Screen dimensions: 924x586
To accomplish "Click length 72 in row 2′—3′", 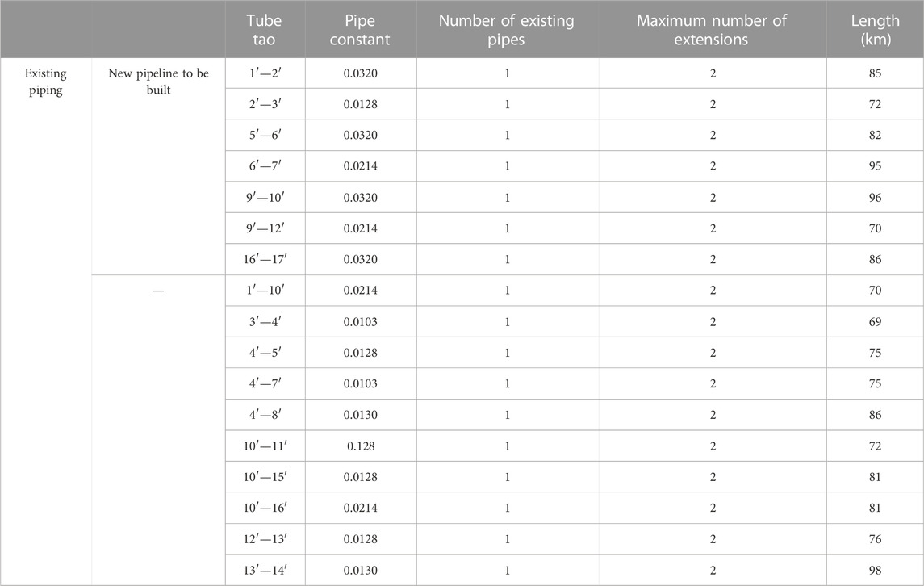I will pyautogui.click(x=875, y=104).
